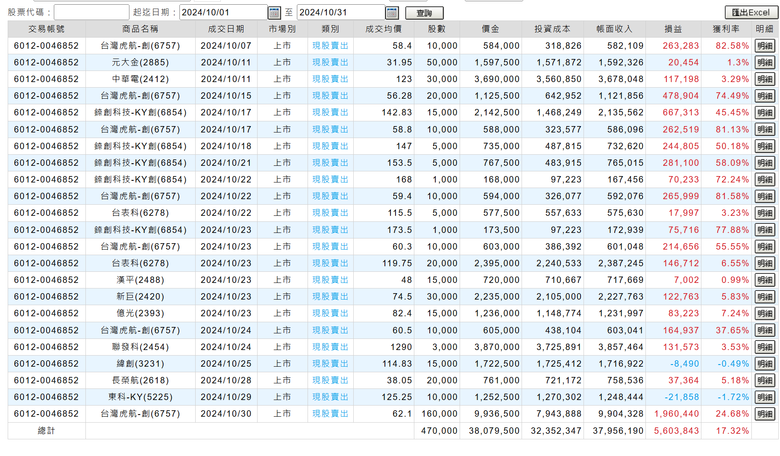This screenshot has width=780, height=456.
Task: Open 明細 for 台灣虎航 2024/10/15 row
Action: [x=765, y=96]
